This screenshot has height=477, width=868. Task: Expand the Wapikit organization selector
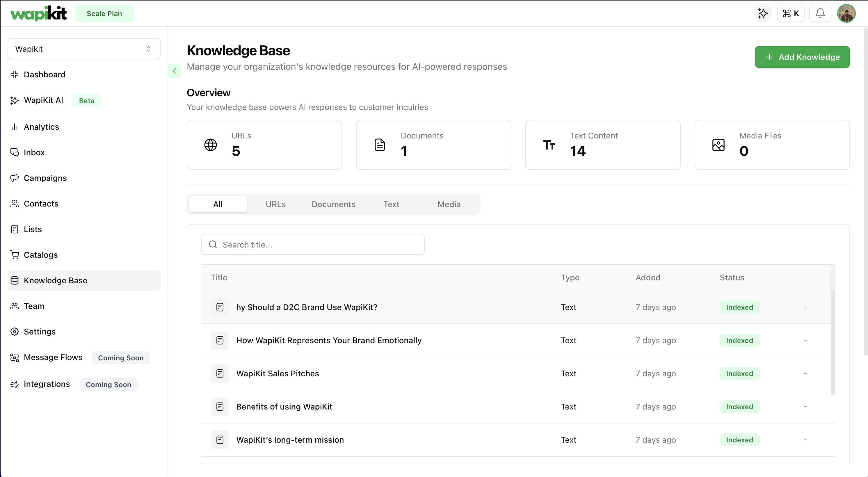(x=84, y=49)
